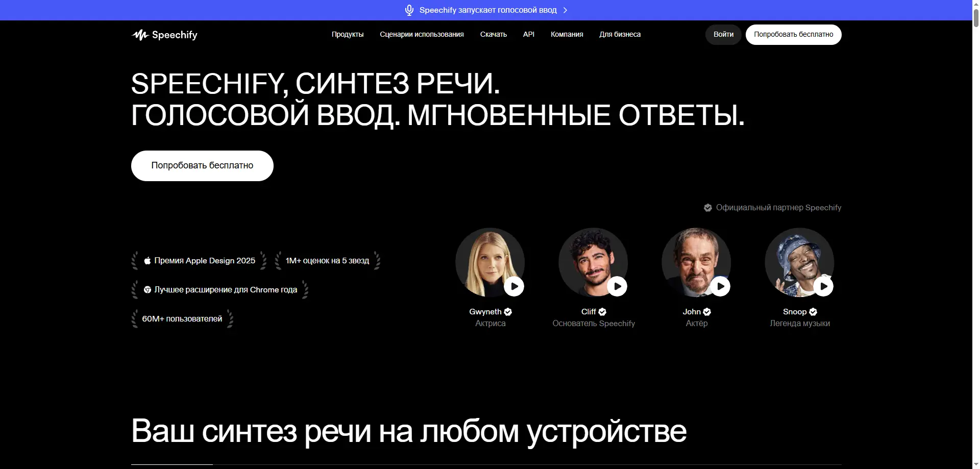Open the Скачать menu item

click(494, 34)
